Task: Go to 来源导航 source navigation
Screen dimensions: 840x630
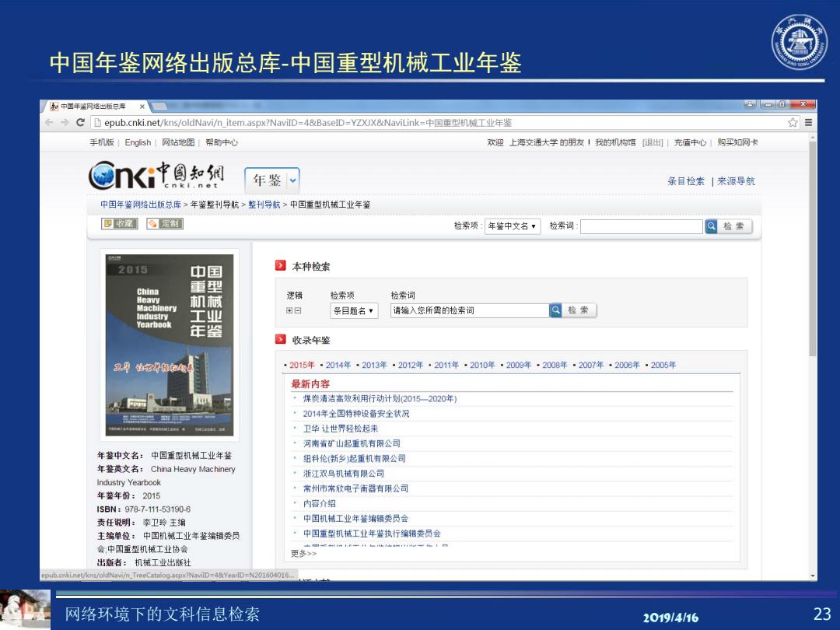Action: coord(736,181)
